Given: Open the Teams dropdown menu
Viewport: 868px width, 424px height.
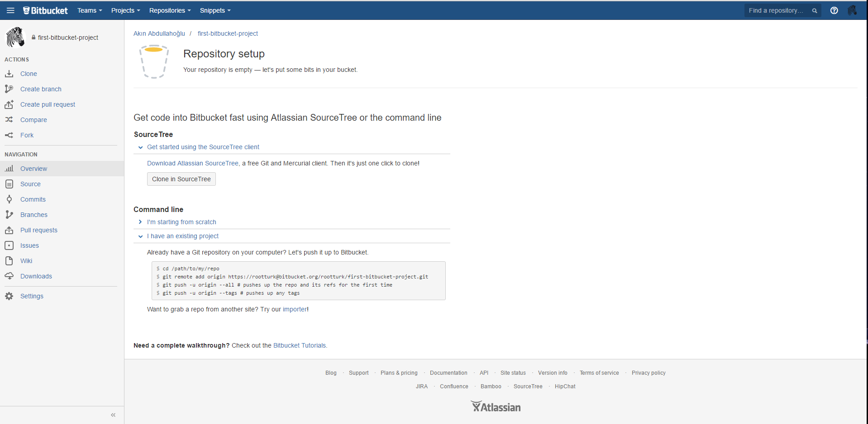Looking at the screenshot, I should coord(90,10).
